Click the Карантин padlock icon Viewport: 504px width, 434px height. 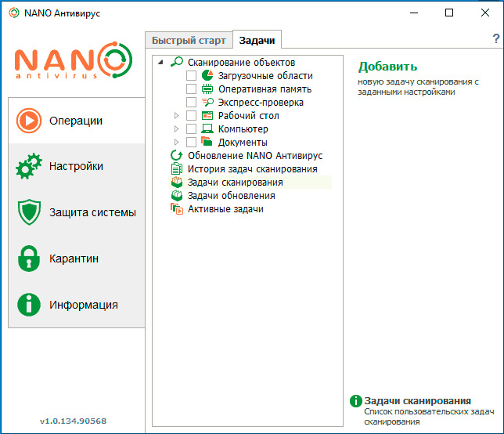(29, 259)
